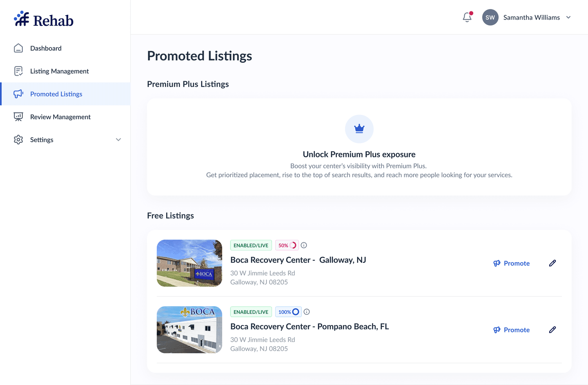Click the Review Management presentation icon
The height and width of the screenshot is (385, 588).
pos(18,117)
